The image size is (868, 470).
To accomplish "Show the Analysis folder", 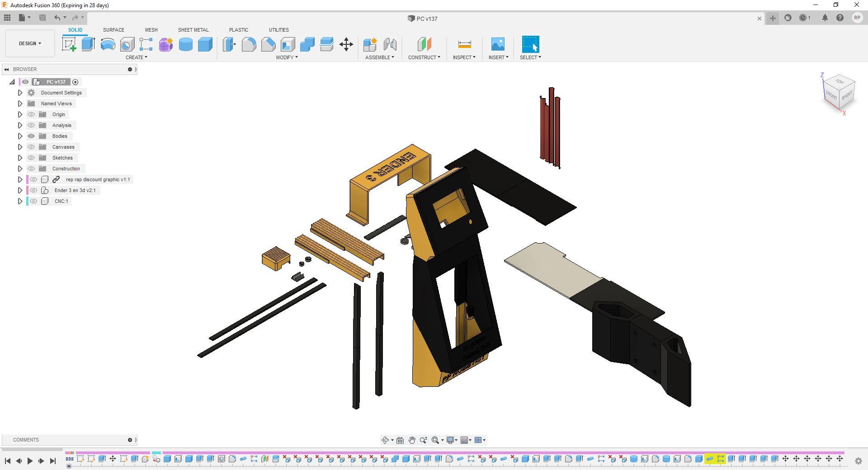I will click(31, 125).
